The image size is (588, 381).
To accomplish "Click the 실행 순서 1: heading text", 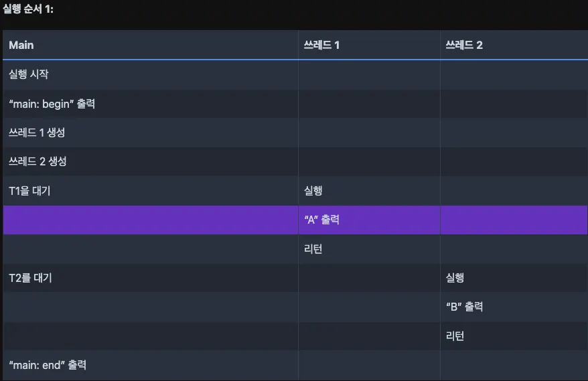I will click(x=28, y=9).
